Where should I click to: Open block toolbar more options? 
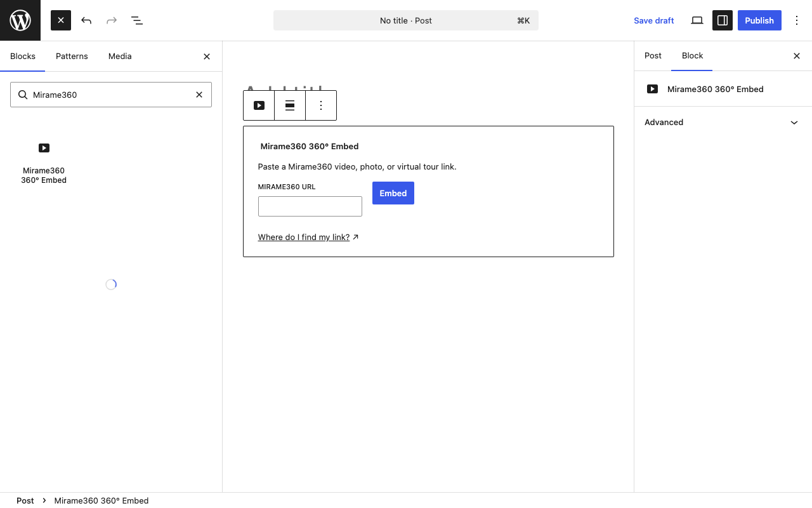click(x=321, y=105)
